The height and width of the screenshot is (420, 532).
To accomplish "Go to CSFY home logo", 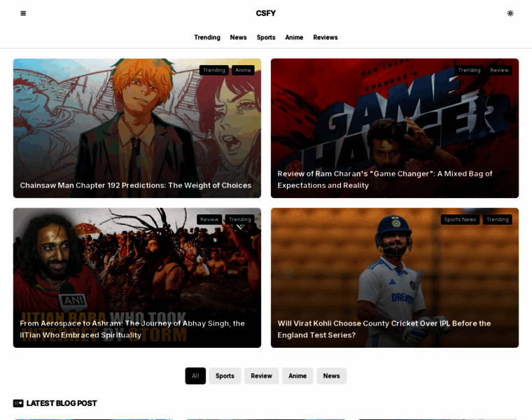I will pyautogui.click(x=266, y=13).
